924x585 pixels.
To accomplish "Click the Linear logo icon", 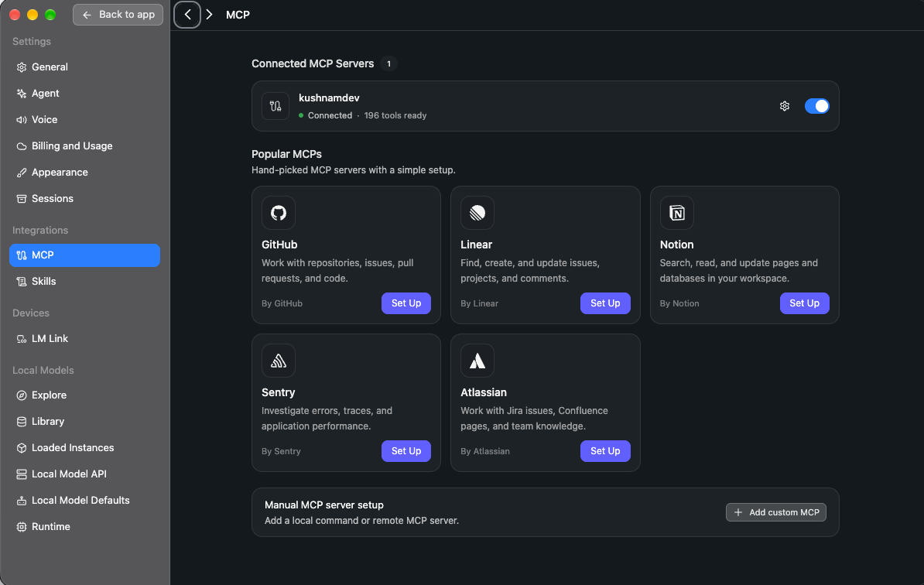I will pyautogui.click(x=477, y=213).
